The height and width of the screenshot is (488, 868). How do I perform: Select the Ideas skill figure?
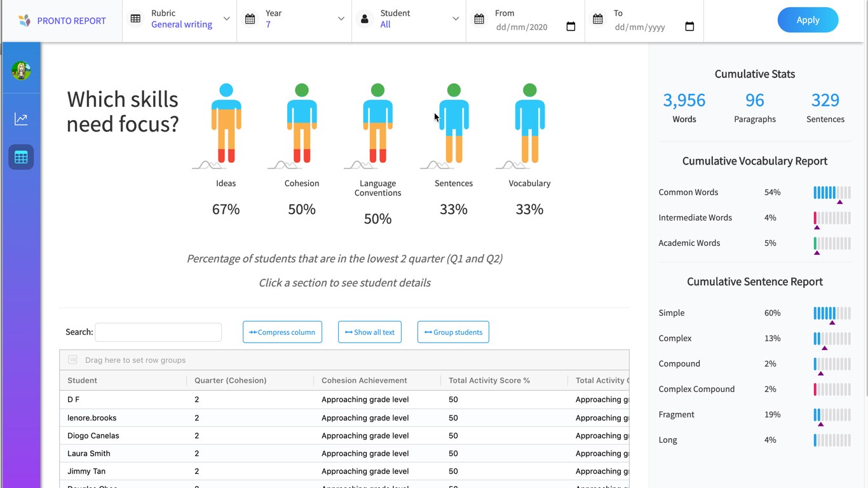point(226,123)
